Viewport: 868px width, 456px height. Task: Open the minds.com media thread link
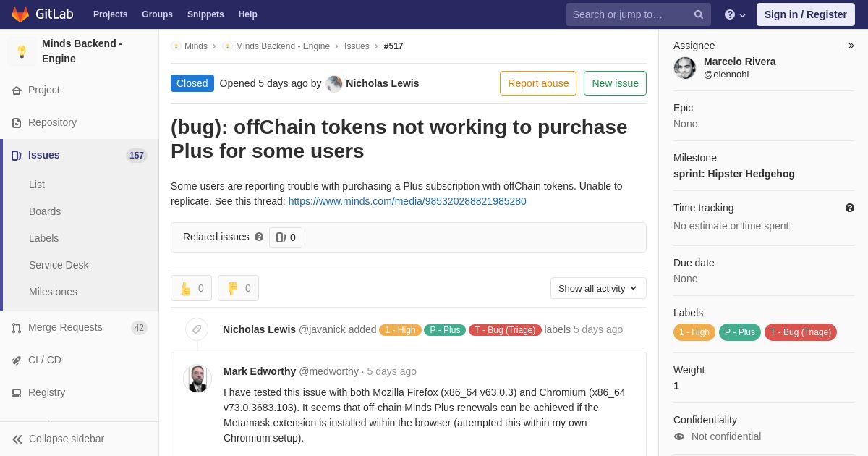tap(407, 201)
